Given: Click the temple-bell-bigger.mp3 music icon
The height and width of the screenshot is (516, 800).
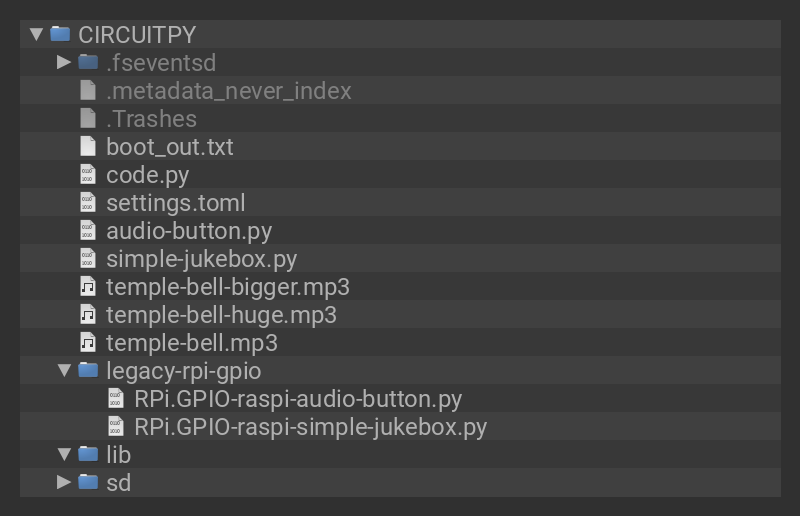Looking at the screenshot, I should [x=88, y=287].
